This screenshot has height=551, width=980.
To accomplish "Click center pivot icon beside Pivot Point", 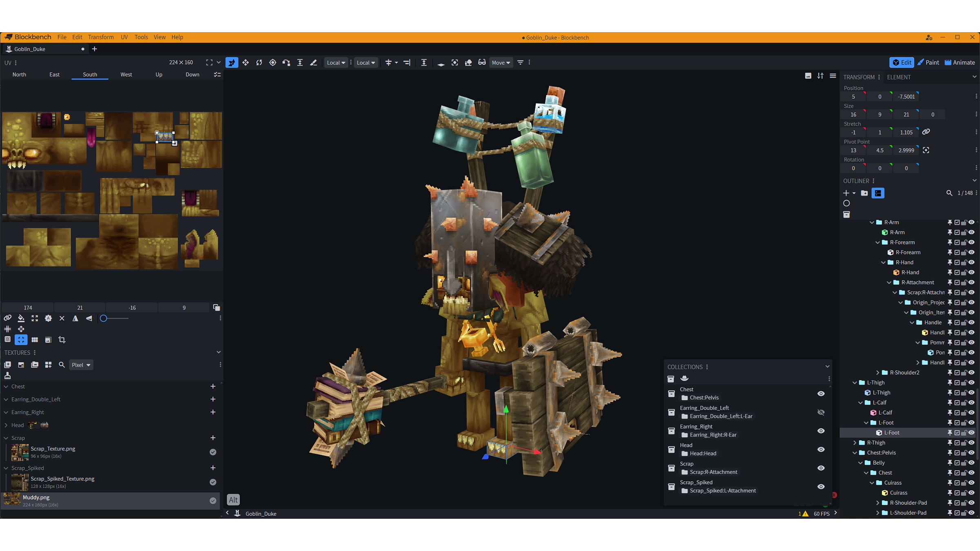I will (x=926, y=150).
